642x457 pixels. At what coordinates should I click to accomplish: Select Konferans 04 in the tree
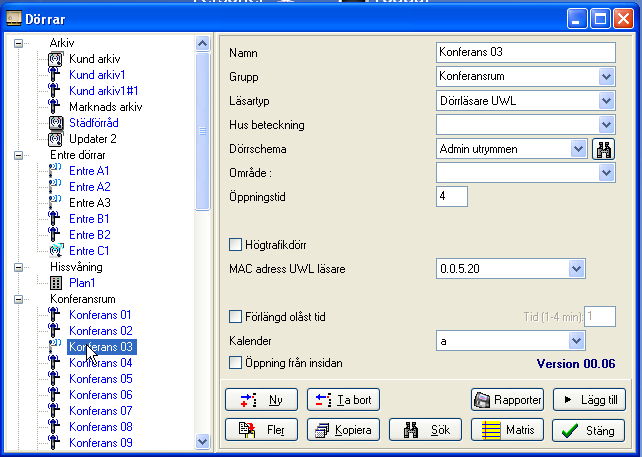tap(101, 363)
